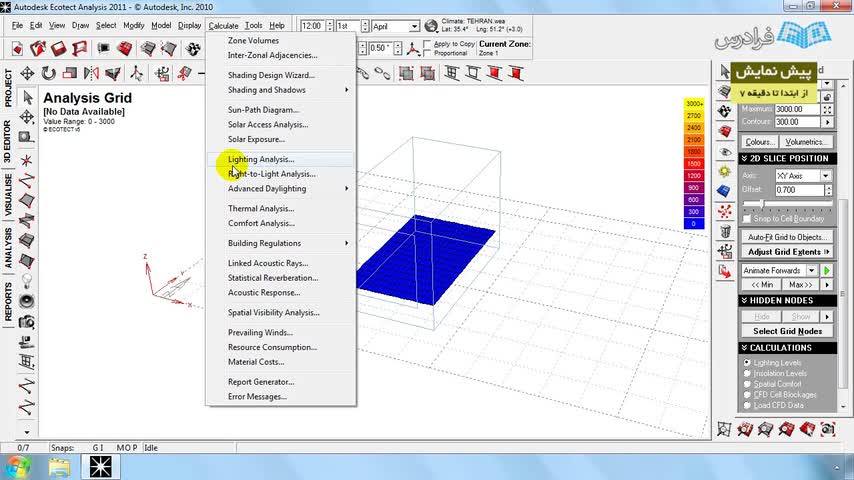Open the trash can panel icon on right

coord(724,232)
